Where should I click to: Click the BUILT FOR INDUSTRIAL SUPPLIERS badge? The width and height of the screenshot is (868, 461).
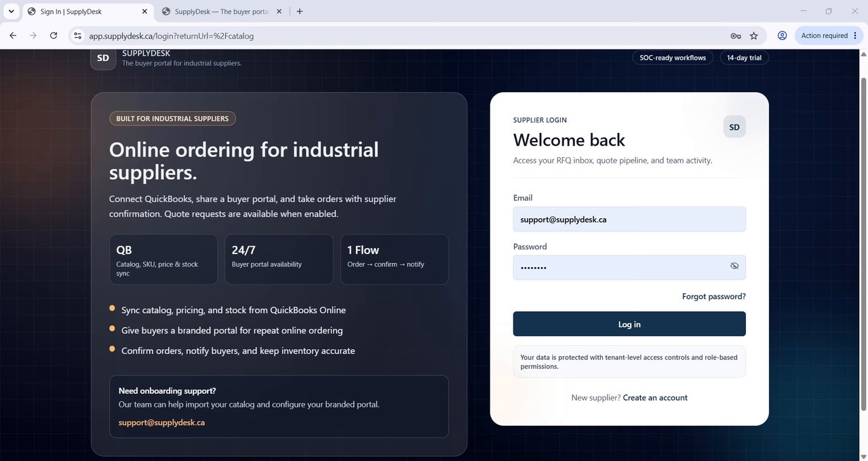(x=172, y=119)
